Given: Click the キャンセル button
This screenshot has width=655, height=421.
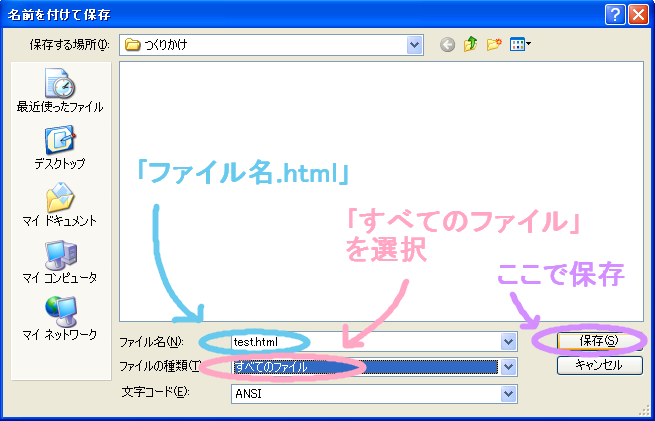Looking at the screenshot, I should tap(599, 365).
